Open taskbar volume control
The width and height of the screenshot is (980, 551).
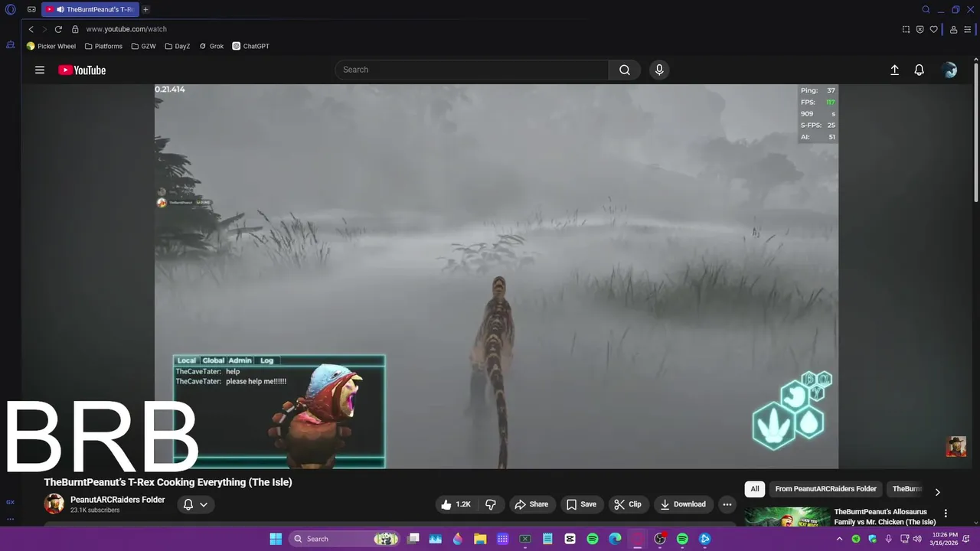pyautogui.click(x=917, y=539)
